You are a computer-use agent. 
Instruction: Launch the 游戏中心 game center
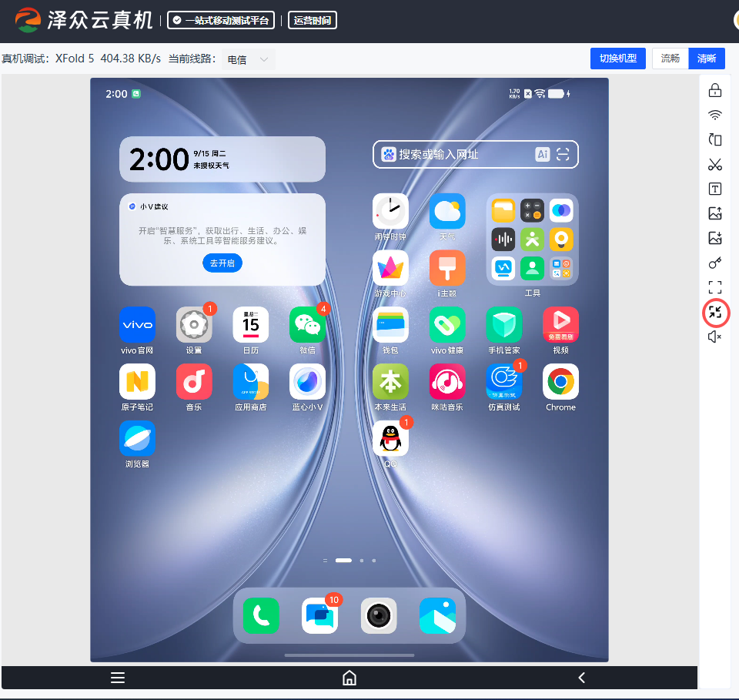390,268
